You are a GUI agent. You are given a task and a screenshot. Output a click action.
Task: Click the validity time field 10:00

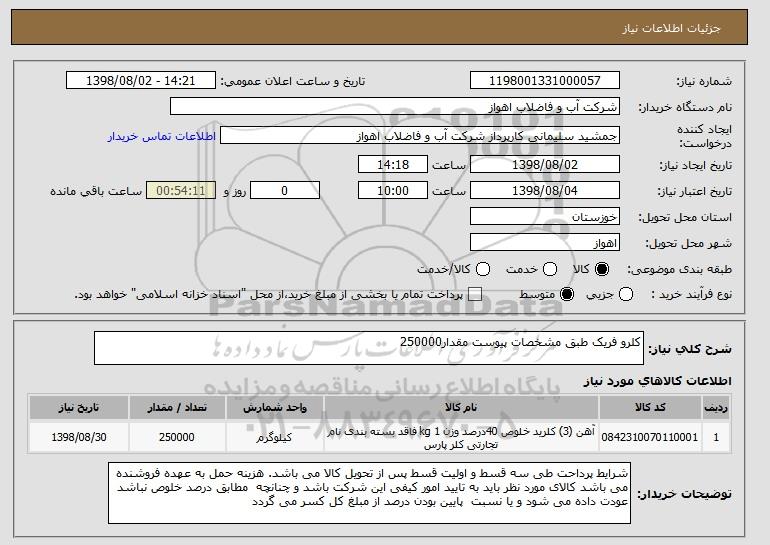[x=393, y=191]
